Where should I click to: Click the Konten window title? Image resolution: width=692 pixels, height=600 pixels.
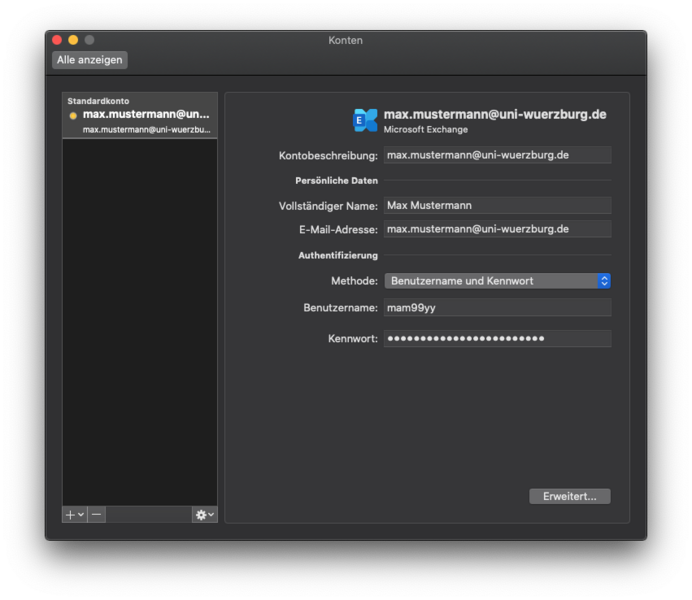pyautogui.click(x=345, y=40)
